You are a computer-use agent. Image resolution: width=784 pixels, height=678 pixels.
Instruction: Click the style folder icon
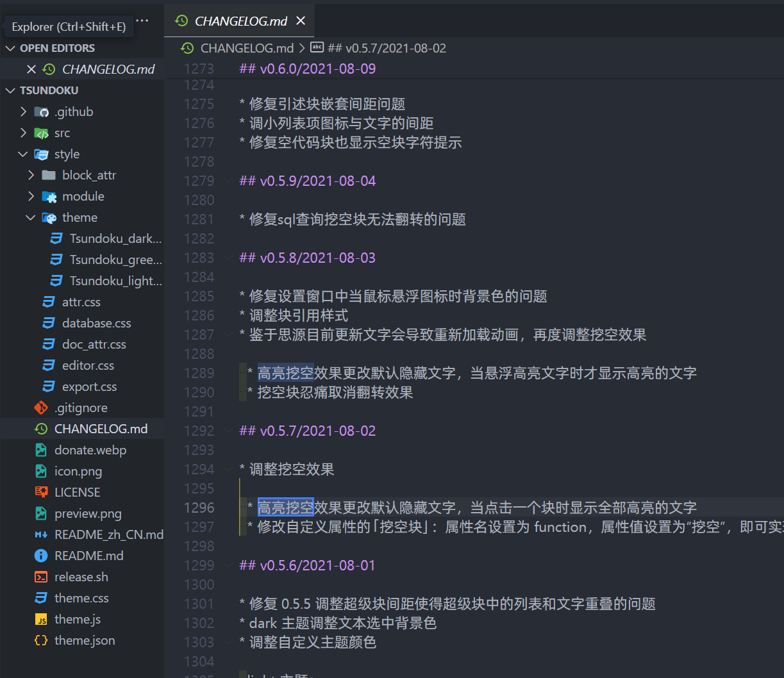point(41,154)
